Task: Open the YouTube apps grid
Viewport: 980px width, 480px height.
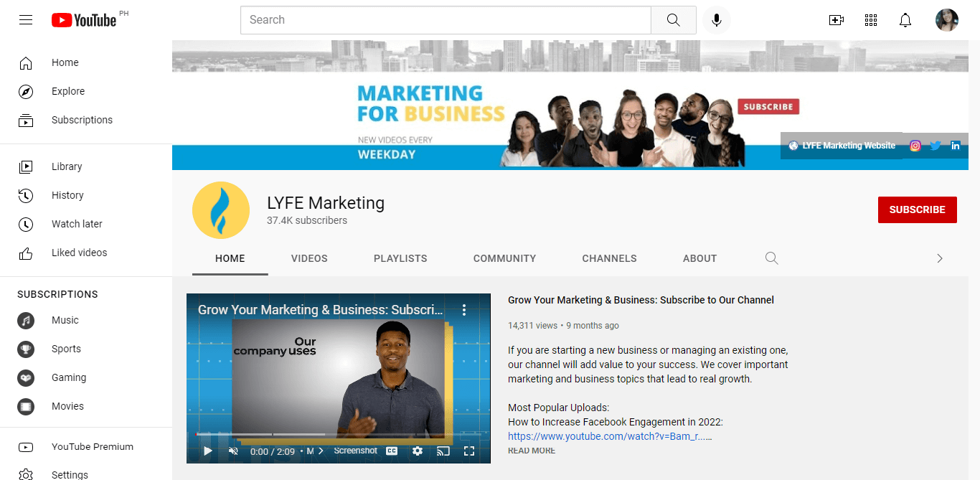Action: click(x=871, y=20)
